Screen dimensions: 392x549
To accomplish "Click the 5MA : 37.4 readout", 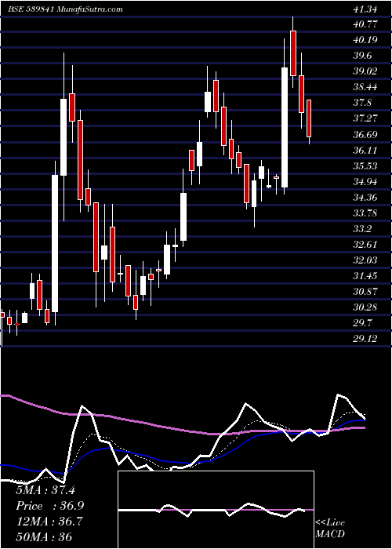I will 45,490.
